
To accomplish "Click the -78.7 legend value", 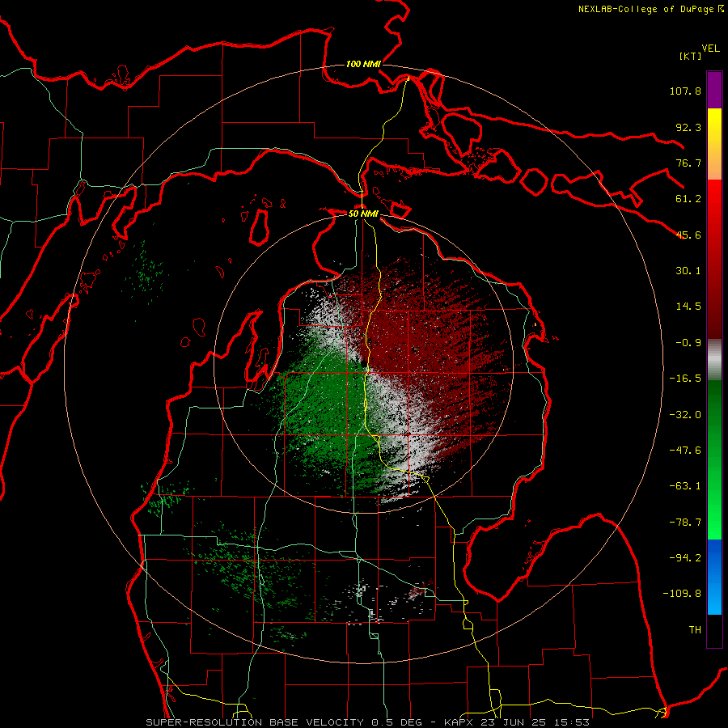I will [685, 523].
